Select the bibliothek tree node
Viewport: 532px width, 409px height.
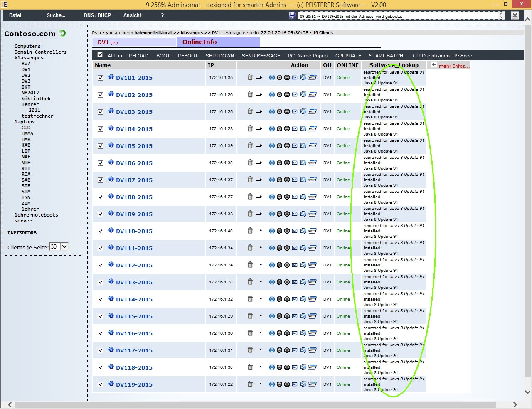(36, 99)
